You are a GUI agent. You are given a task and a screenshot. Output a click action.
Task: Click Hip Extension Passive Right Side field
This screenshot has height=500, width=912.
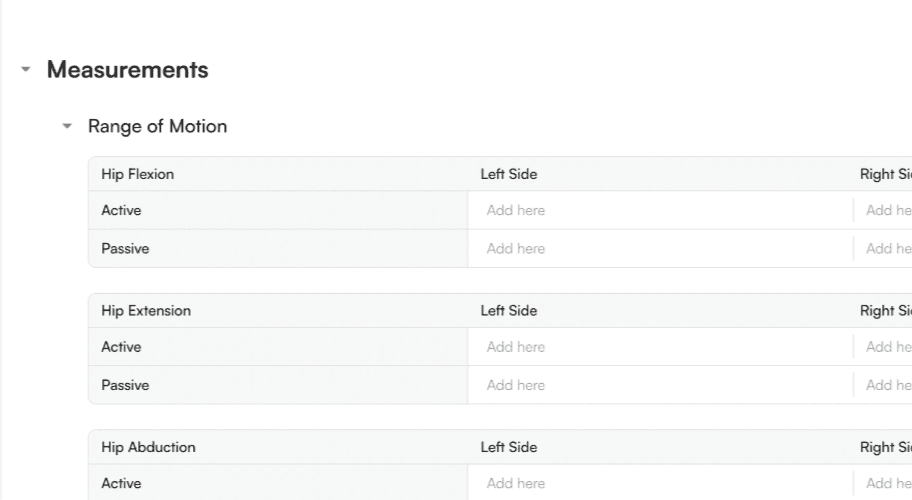(x=887, y=385)
